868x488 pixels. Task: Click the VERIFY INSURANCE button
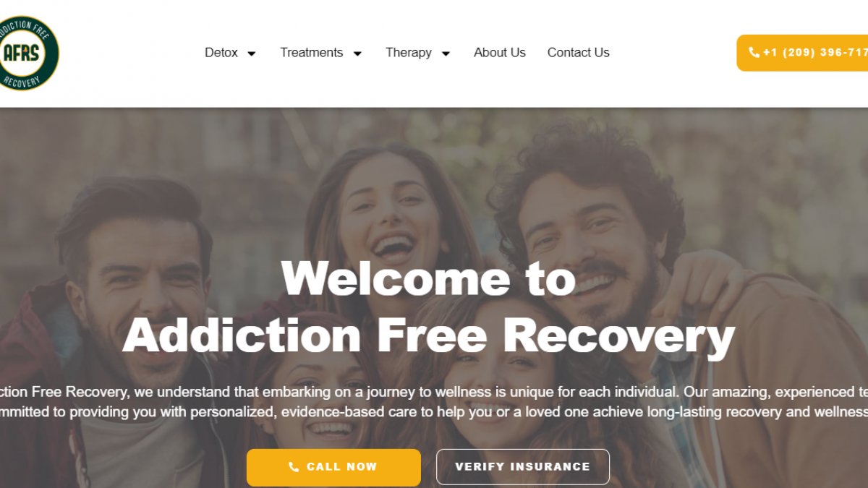pos(523,467)
